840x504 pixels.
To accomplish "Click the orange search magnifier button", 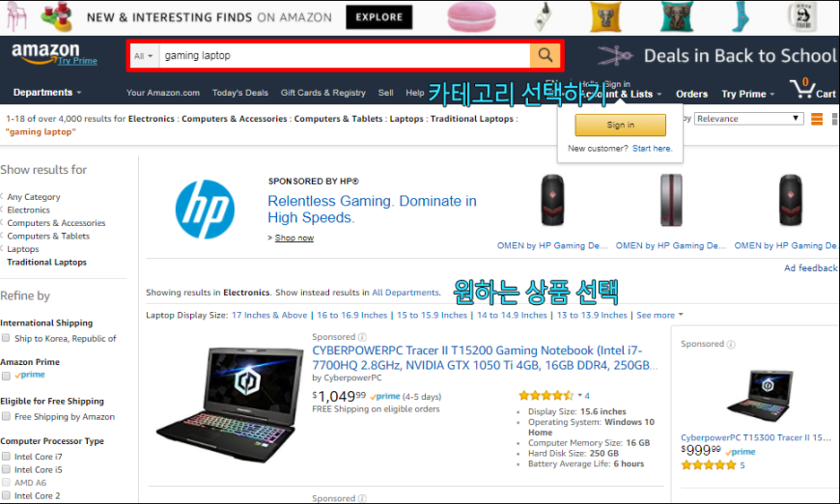I will click(x=545, y=55).
